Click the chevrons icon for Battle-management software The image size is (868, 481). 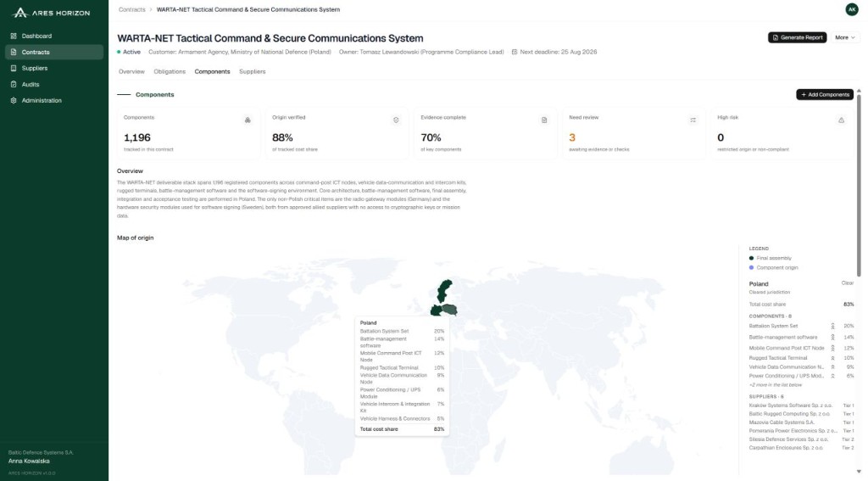[x=832, y=338]
